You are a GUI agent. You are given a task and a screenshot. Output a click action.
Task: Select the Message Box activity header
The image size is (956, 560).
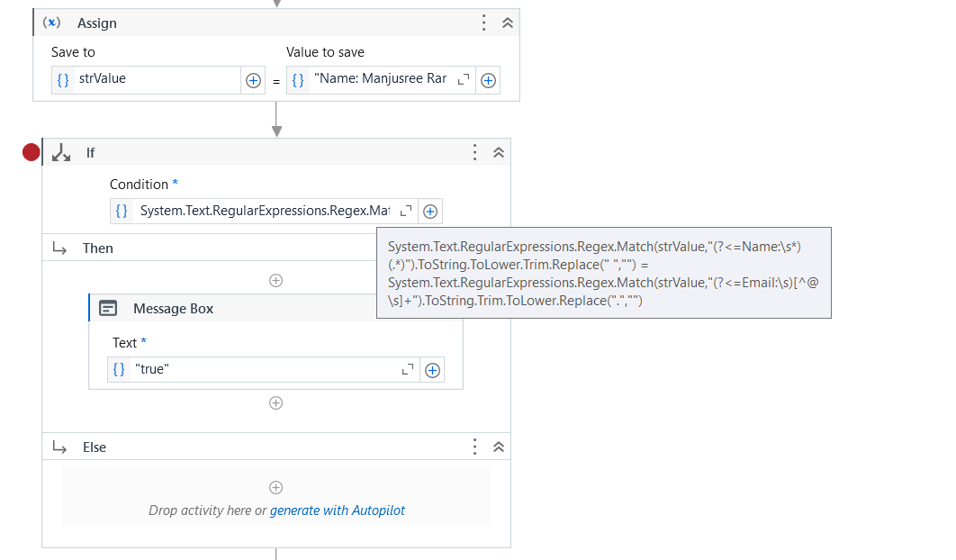[x=233, y=309]
